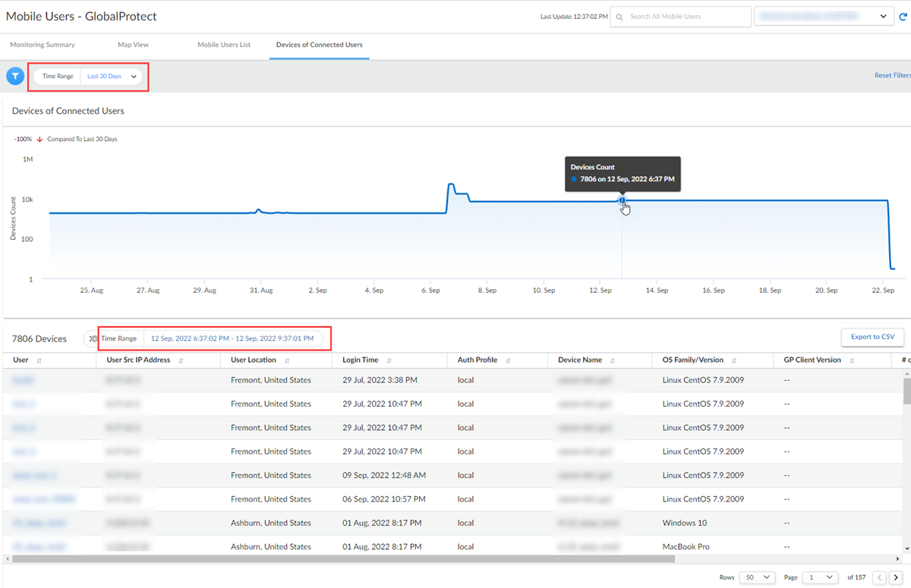The height and width of the screenshot is (588, 911).
Task: Remove the table time range filter chip
Action: tap(93, 339)
